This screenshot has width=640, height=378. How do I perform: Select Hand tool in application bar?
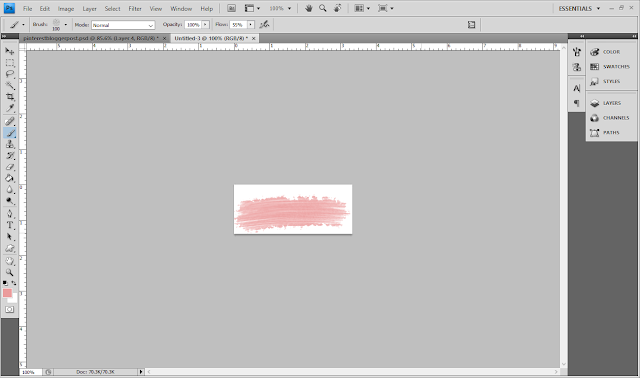[x=309, y=8]
